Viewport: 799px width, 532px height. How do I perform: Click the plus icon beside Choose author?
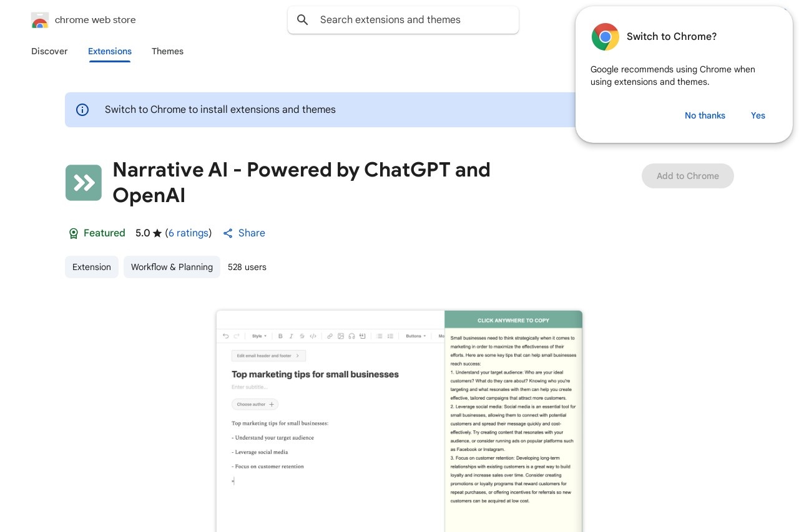point(272,405)
